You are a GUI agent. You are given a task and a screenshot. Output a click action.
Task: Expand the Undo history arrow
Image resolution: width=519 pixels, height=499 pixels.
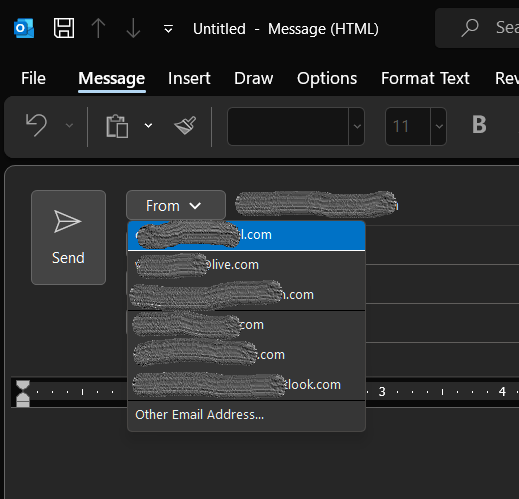[x=69, y=126]
